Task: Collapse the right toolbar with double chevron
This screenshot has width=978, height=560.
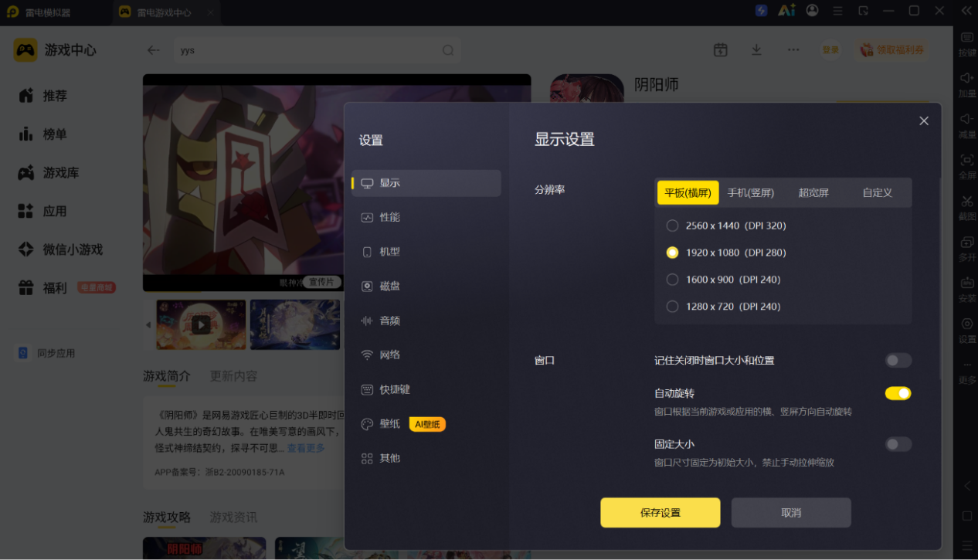Action: point(966,11)
